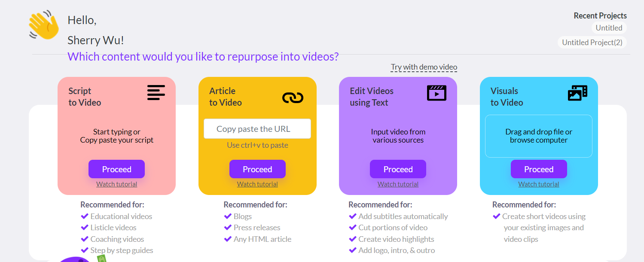Viewport: 644px width, 262px height.
Task: Open Watch tutorial for Article to Video
Action: click(x=257, y=184)
